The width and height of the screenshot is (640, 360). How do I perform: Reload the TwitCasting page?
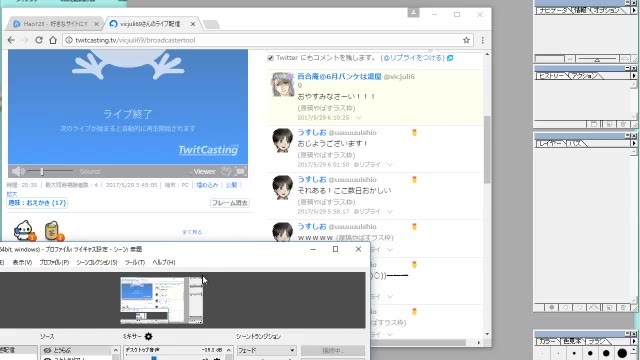pos(39,40)
